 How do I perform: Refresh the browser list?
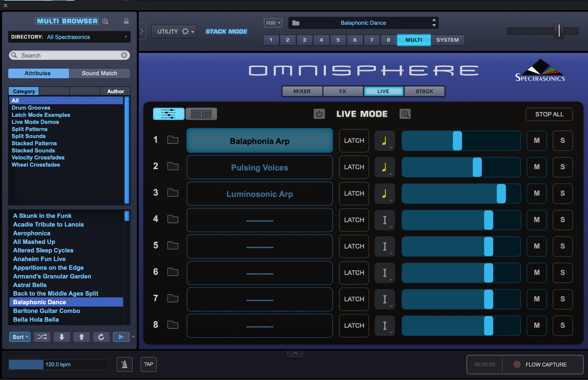pyautogui.click(x=101, y=337)
